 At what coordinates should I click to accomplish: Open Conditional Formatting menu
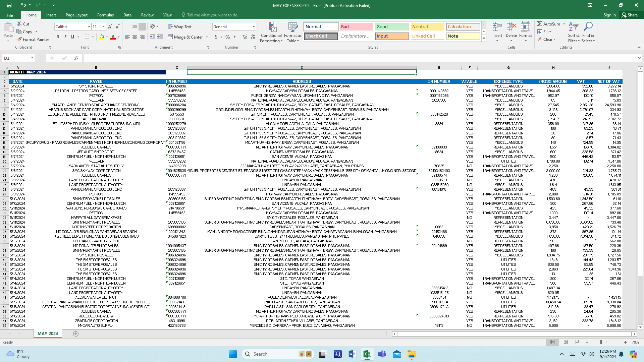click(271, 32)
